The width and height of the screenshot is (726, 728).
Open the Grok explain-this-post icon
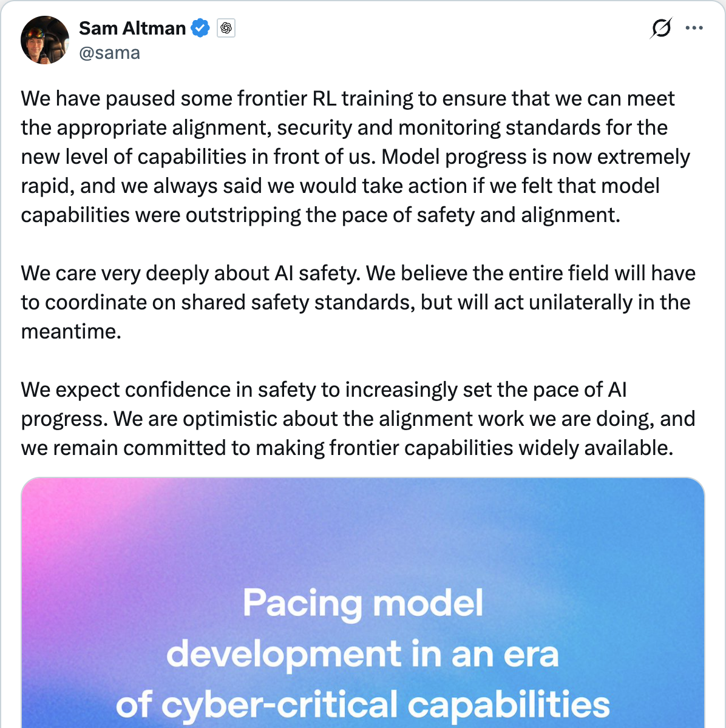click(x=660, y=28)
